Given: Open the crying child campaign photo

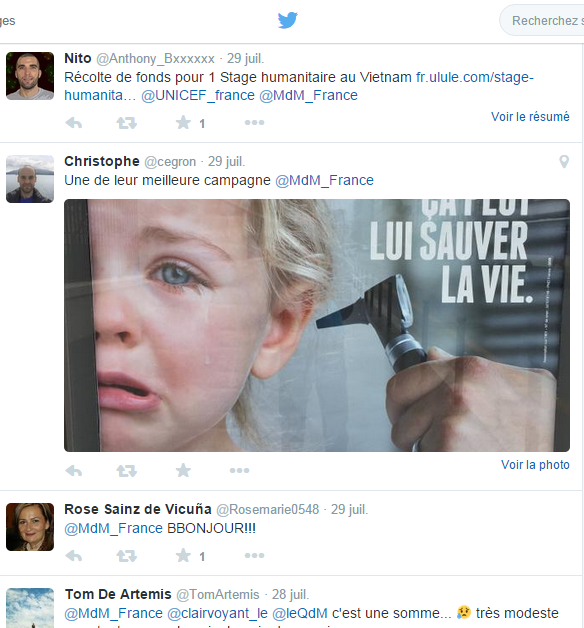Looking at the screenshot, I should tap(317, 325).
